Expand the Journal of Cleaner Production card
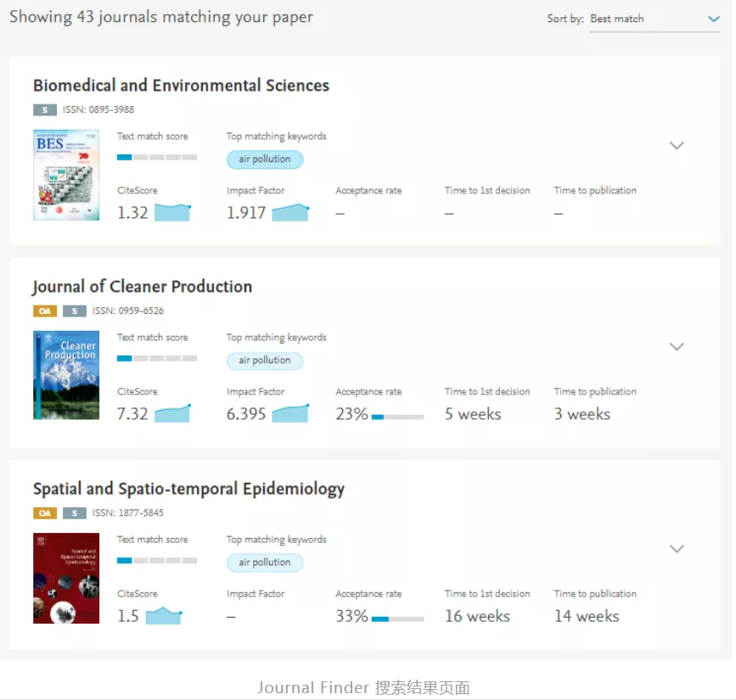Viewport: 736px width, 700px height. click(x=677, y=347)
